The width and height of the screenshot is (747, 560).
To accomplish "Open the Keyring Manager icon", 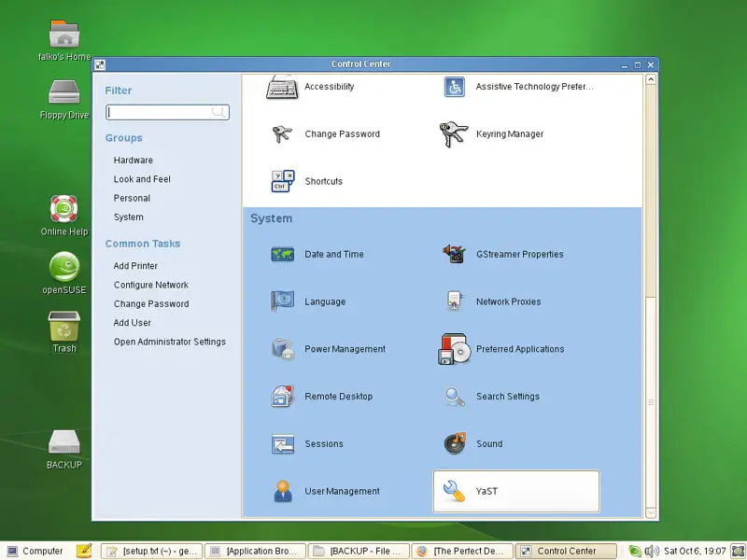I will [x=453, y=133].
